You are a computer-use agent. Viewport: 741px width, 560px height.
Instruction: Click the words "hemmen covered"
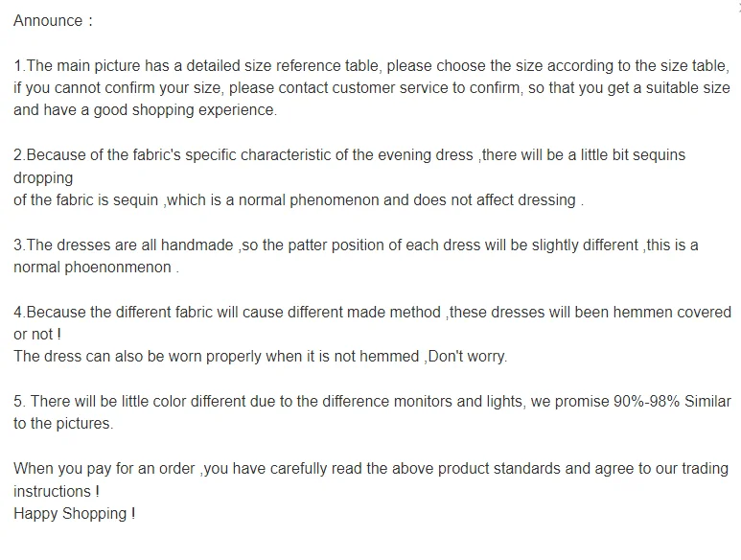coord(672,312)
